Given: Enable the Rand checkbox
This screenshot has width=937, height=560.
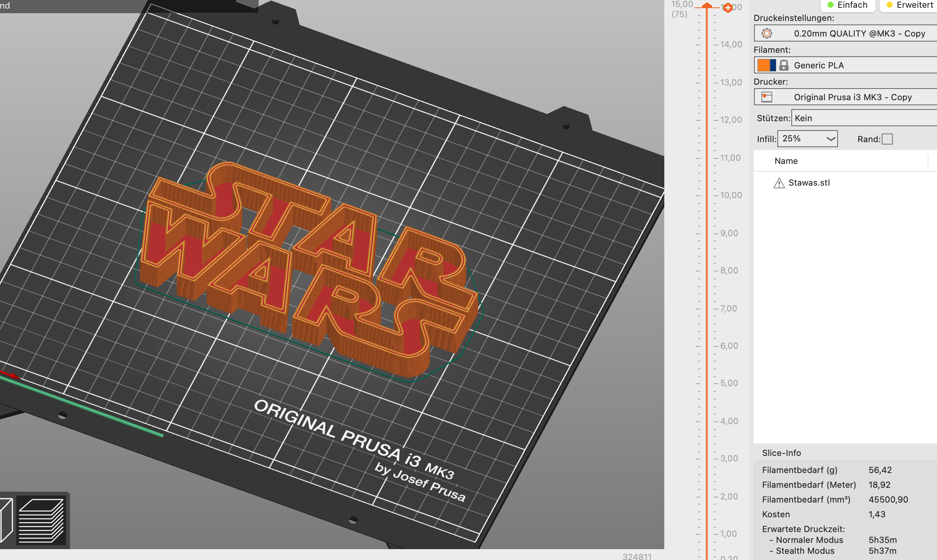Looking at the screenshot, I should 887,139.
